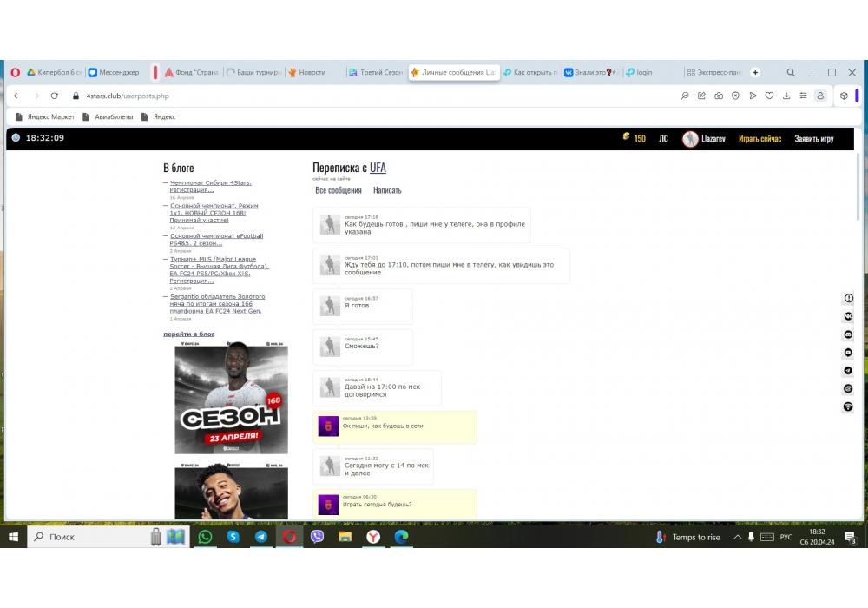This screenshot has height=608, width=868.
Task: Select the "Написать" tab
Action: (387, 190)
